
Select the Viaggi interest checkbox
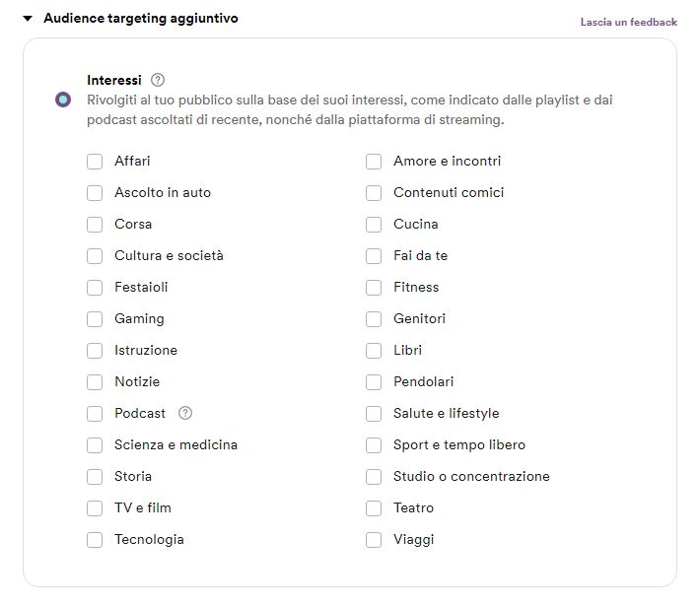374,540
